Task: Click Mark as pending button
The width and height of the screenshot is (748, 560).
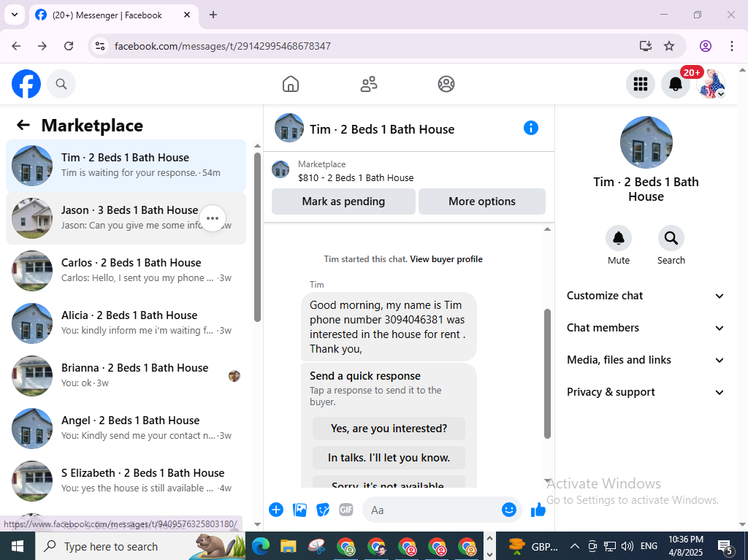Action: 343,202
